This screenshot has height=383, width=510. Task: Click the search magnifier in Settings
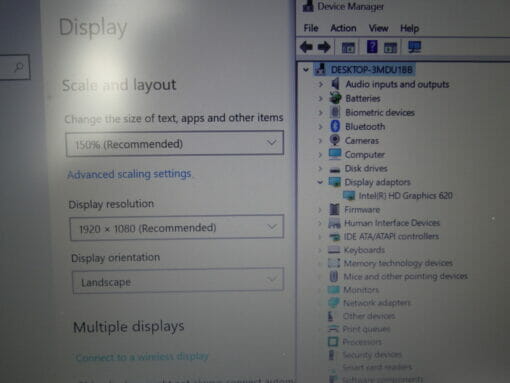click(x=19, y=67)
